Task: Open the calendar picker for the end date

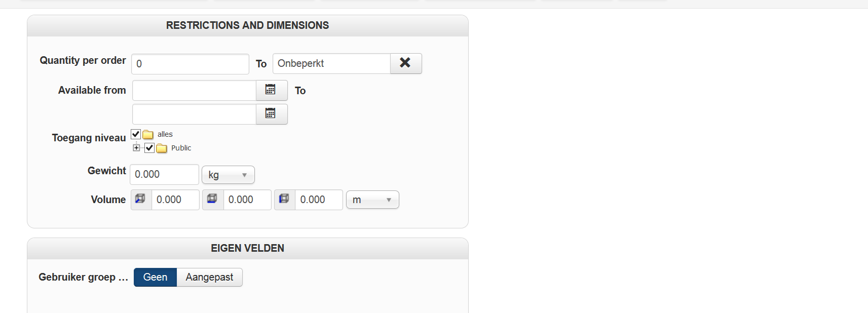Action: (x=271, y=114)
